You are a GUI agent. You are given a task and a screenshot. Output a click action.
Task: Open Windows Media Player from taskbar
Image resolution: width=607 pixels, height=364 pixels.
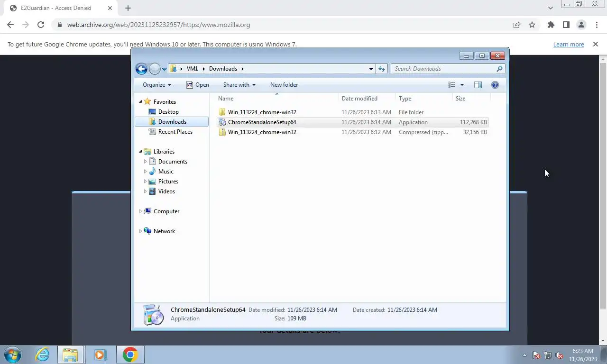click(x=100, y=355)
